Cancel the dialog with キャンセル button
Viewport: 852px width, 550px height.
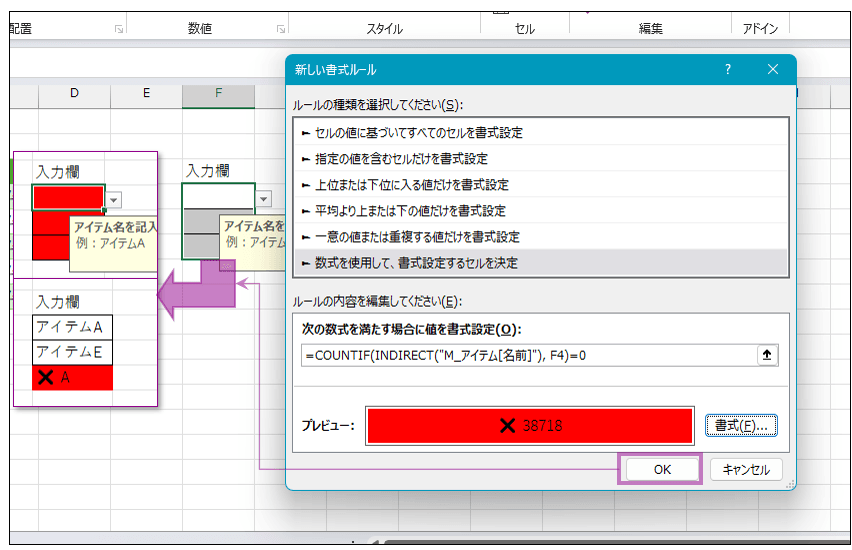(745, 469)
